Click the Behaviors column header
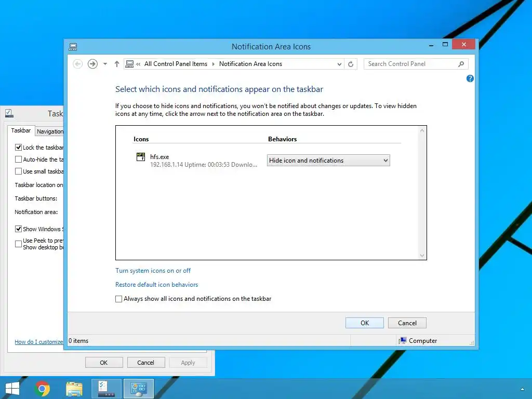Viewport: 532px width, 399px height. click(282, 139)
